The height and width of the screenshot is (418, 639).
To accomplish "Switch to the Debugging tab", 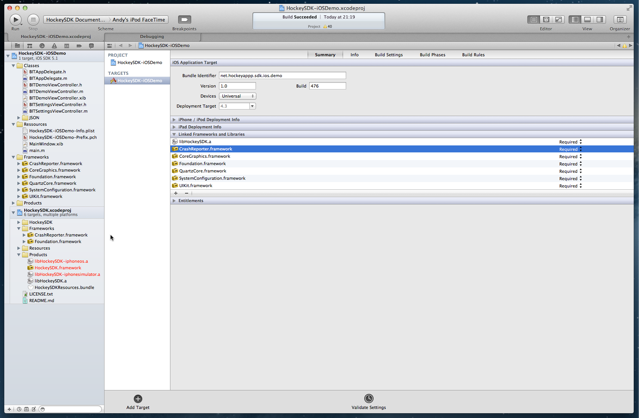I will coord(152,37).
